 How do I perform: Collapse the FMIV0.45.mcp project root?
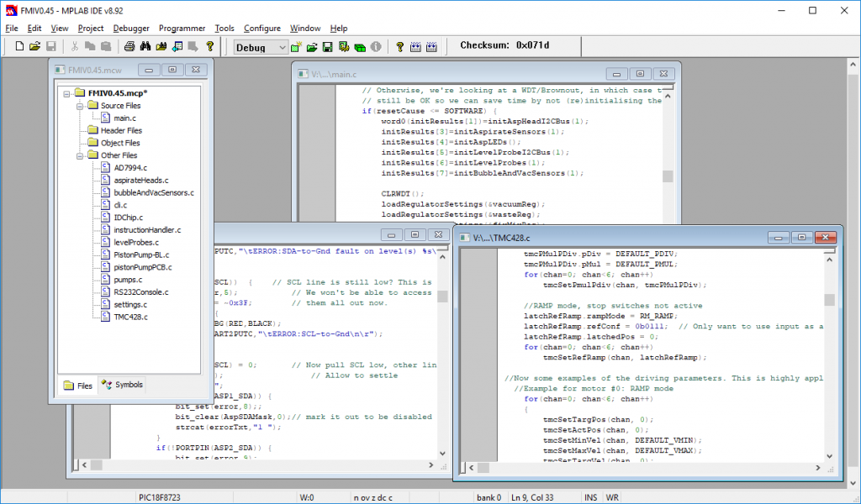[66, 93]
